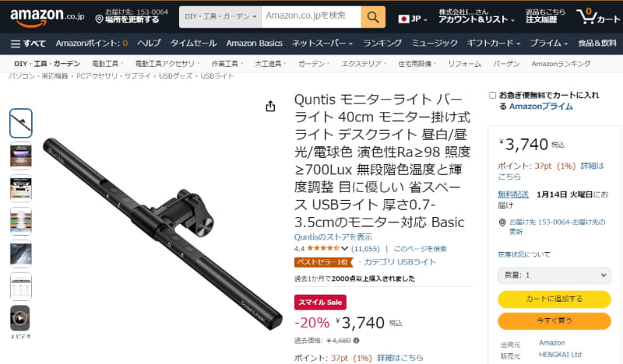Check the お急ぎ便無料 Amazon Prime checkbox
This screenshot has height=364, width=623.
tap(493, 95)
